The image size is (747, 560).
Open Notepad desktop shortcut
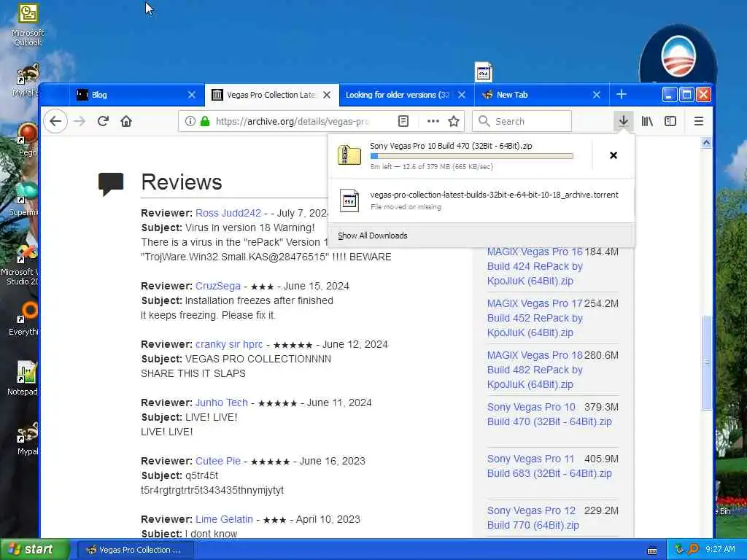[23, 378]
